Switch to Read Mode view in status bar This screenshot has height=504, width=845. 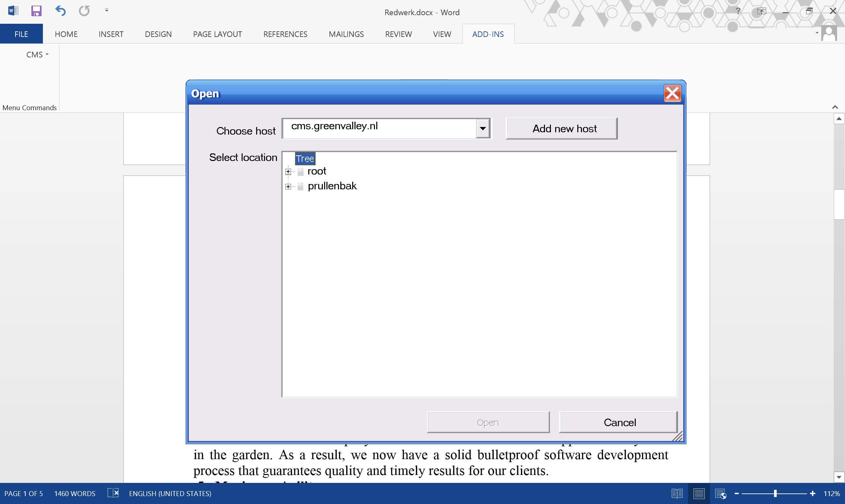pos(677,493)
